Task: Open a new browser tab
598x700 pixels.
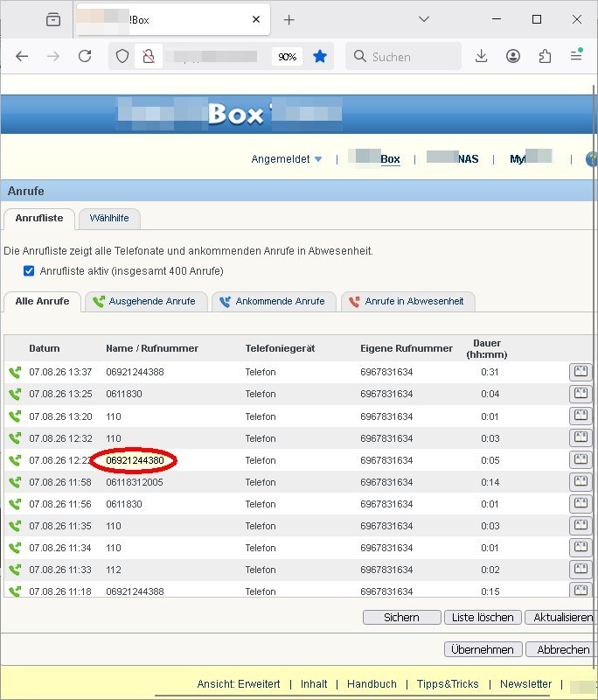Action: coord(289,19)
